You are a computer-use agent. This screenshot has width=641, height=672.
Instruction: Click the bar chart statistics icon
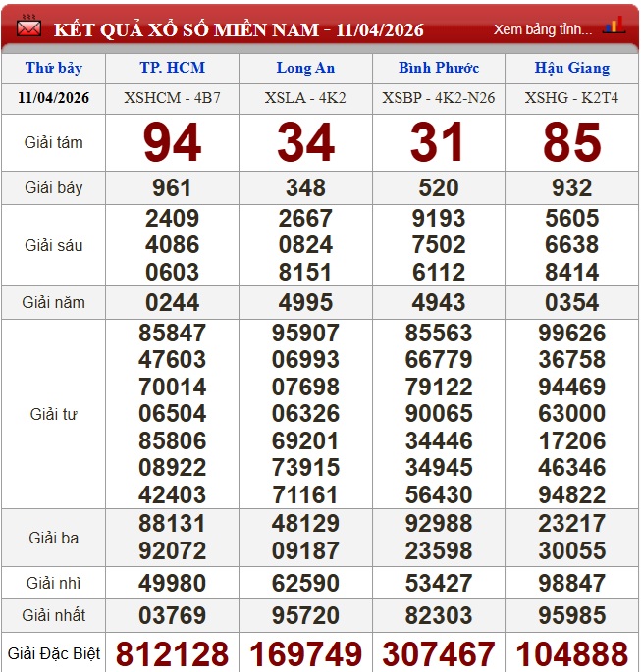[x=614, y=26]
